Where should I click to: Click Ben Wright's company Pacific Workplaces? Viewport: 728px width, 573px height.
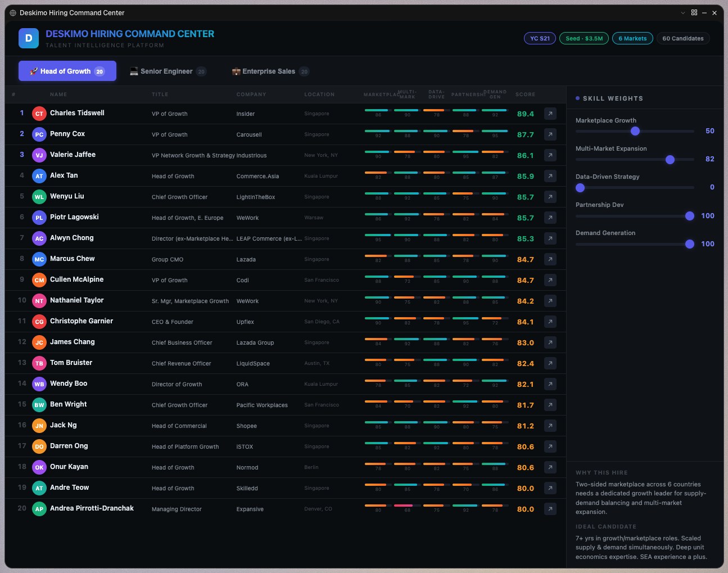262,405
